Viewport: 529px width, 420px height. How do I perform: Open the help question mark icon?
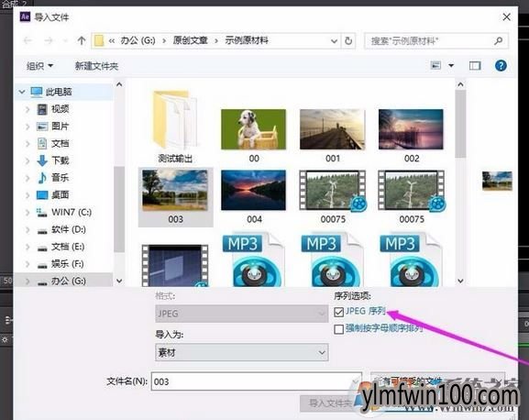coord(501,65)
